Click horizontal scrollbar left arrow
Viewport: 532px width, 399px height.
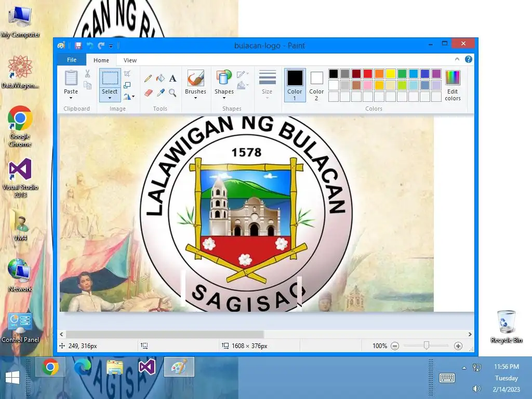pyautogui.click(x=61, y=334)
